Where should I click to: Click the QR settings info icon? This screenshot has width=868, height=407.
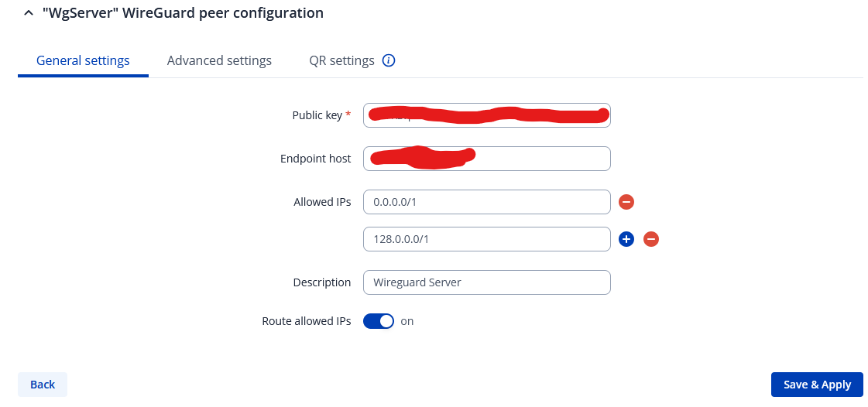389,60
